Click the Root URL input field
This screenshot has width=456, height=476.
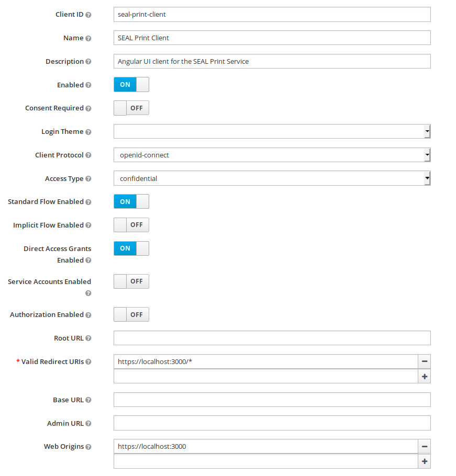(x=272, y=338)
